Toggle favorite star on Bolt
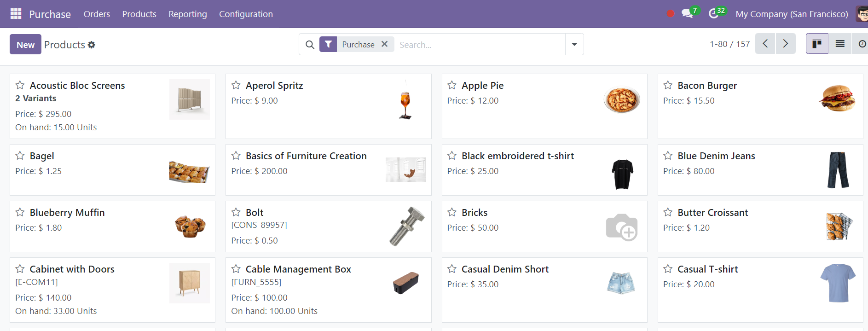 [x=236, y=212]
